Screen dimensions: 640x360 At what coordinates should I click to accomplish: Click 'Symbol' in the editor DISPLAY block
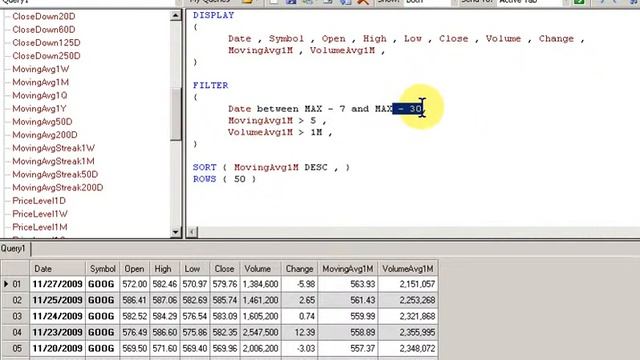286,39
